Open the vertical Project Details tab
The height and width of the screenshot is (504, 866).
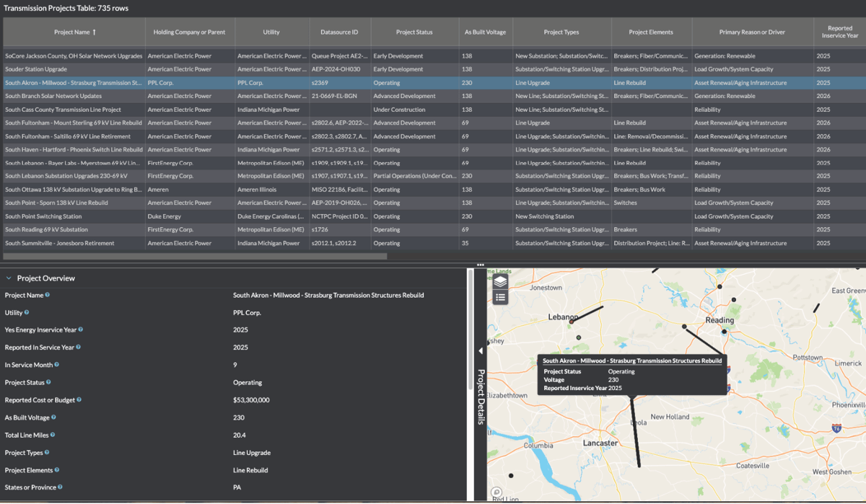[481, 397]
